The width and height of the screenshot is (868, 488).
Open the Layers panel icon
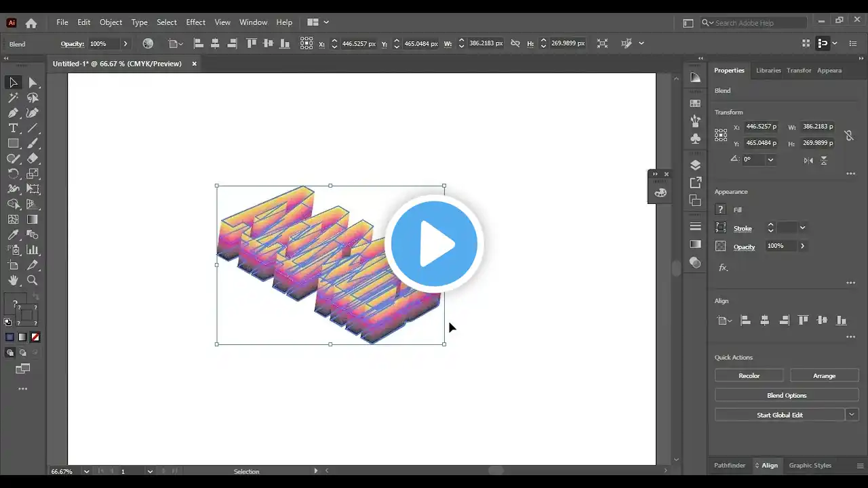pyautogui.click(x=695, y=164)
